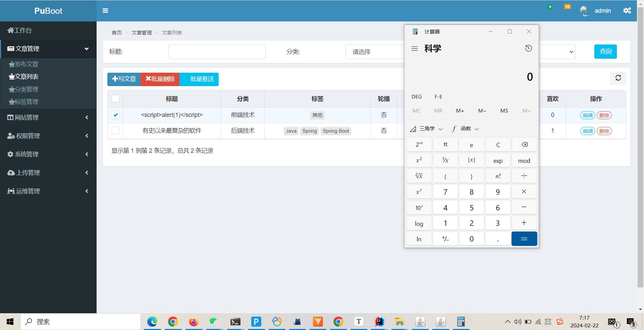Click the 批量推送 button
644x330 pixels.
[x=199, y=79]
